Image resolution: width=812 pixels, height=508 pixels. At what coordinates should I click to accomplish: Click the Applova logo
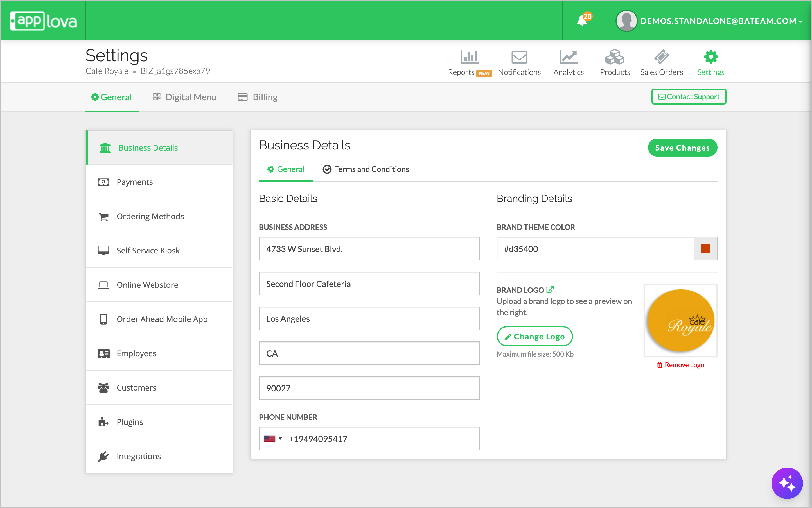[43, 21]
